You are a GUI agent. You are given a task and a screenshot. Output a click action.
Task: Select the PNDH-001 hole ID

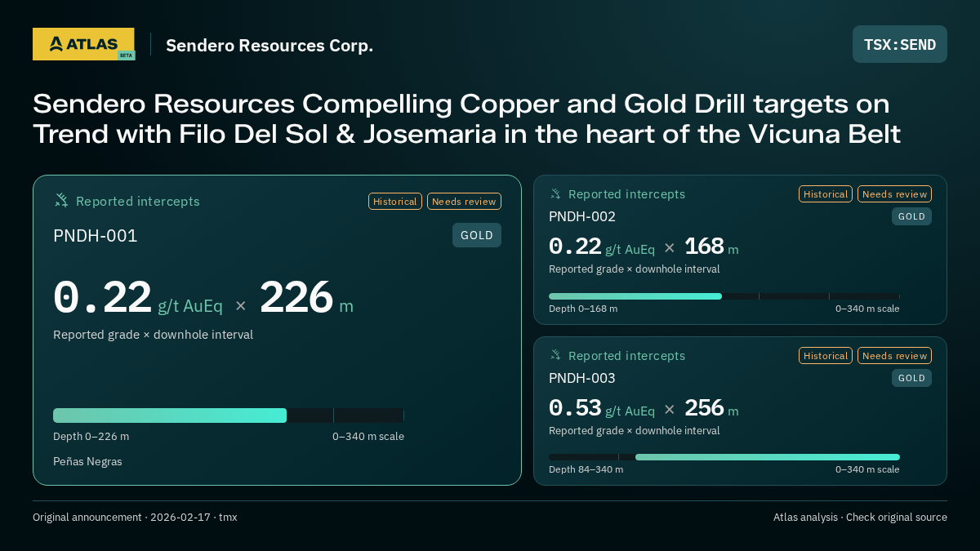[96, 236]
